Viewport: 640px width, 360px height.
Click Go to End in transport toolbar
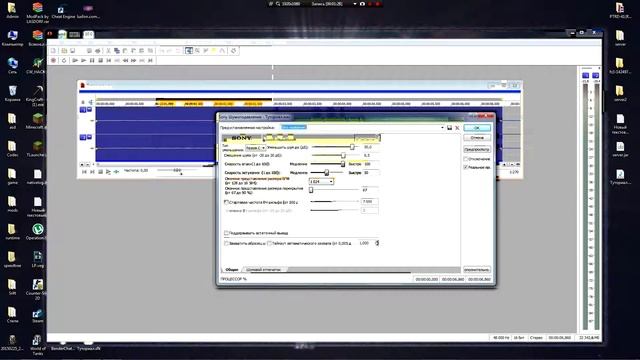tap(150, 60)
